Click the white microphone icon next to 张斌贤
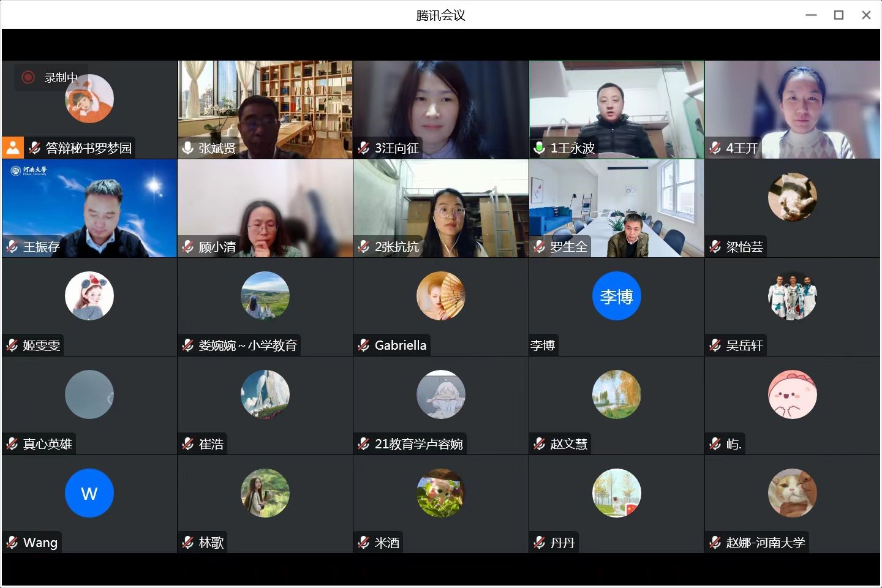Viewport: 882px width, 588px height. point(188,148)
